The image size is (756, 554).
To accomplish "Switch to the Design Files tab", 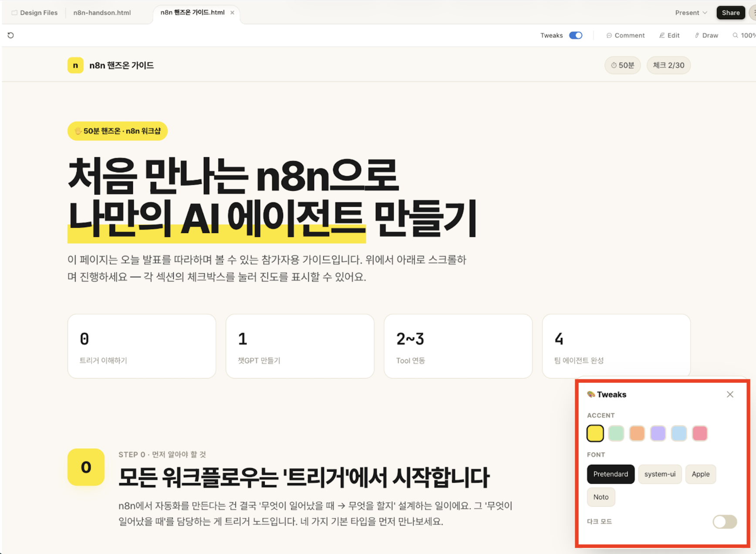I will 34,13.
